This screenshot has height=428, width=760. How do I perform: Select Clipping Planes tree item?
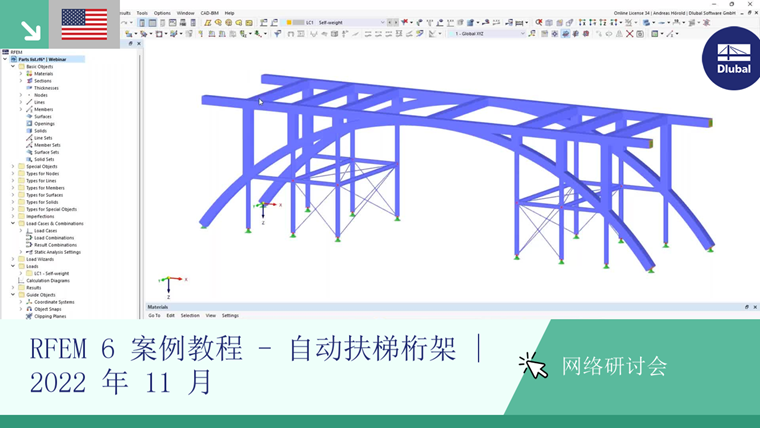(x=50, y=316)
